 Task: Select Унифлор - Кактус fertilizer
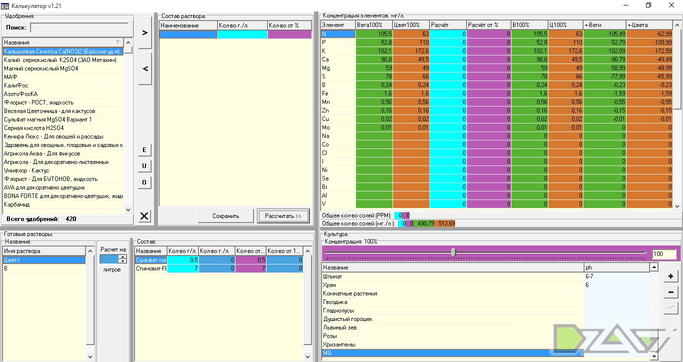point(63,170)
